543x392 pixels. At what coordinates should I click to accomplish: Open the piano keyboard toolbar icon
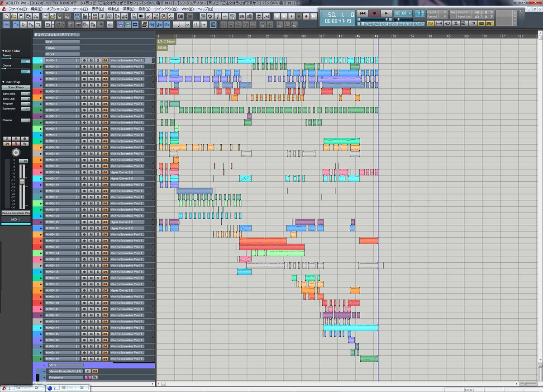(x=141, y=16)
